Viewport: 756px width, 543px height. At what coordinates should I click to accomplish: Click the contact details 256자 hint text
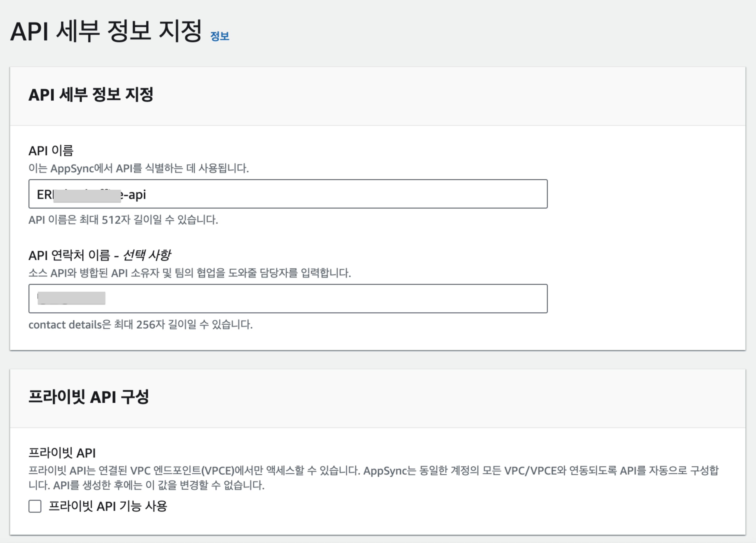(x=140, y=325)
